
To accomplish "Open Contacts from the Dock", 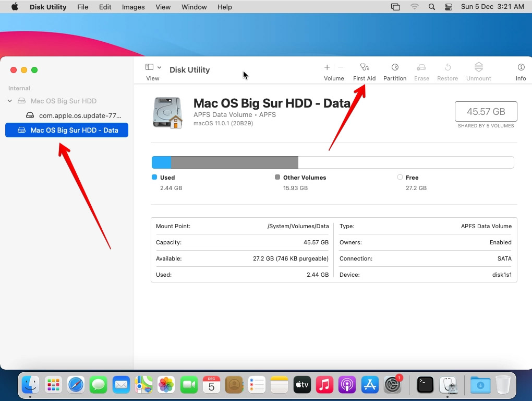I will 234,385.
